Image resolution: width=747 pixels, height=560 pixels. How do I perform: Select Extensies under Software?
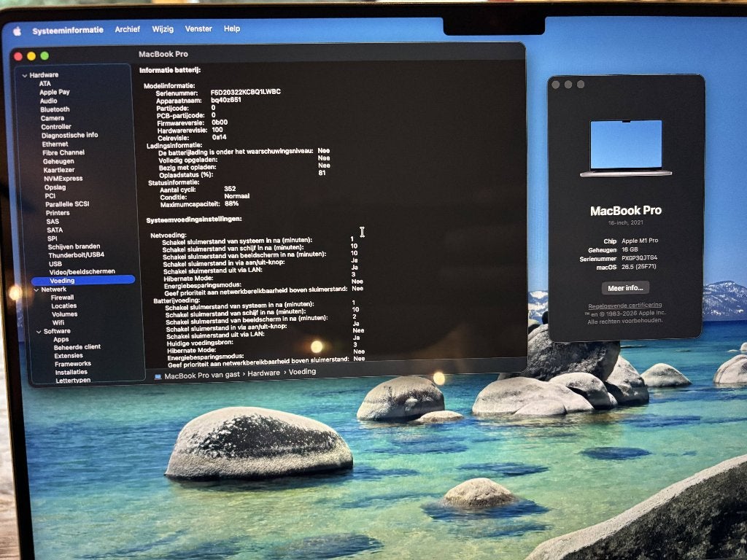pyautogui.click(x=68, y=356)
